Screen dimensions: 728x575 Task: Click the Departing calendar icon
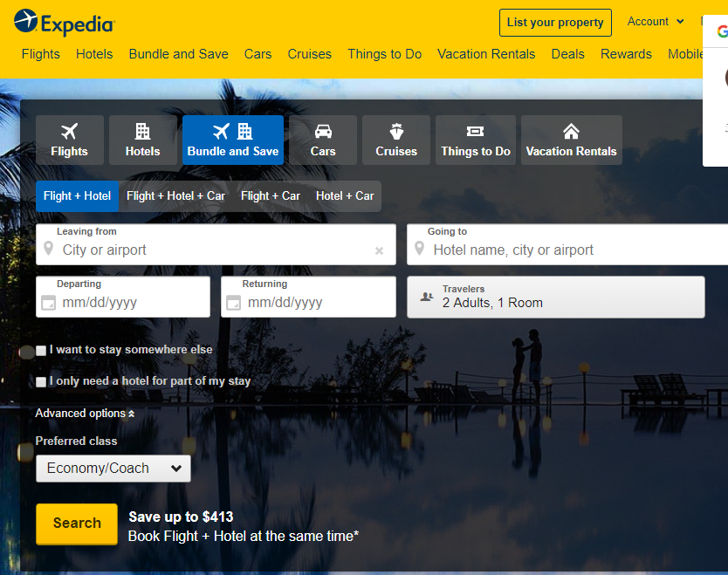(x=49, y=304)
